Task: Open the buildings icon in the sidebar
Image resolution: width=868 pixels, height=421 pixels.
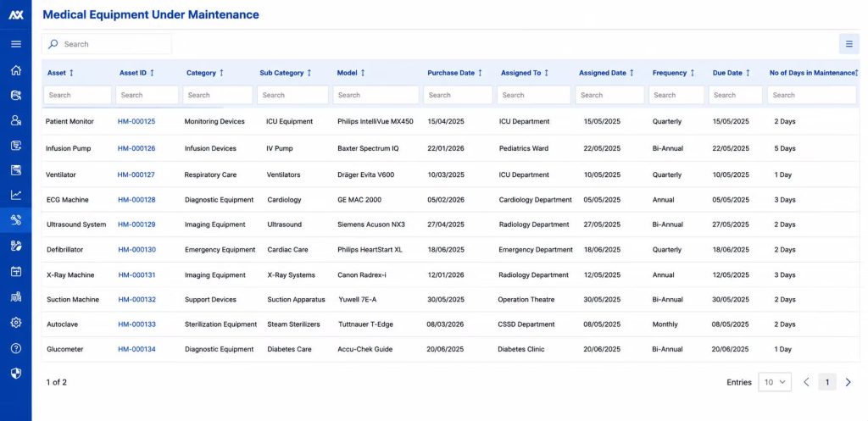Action: tap(16, 297)
